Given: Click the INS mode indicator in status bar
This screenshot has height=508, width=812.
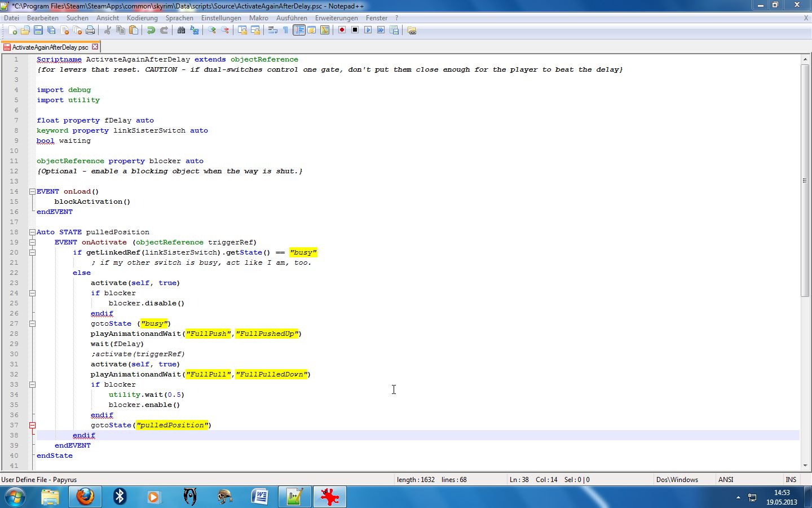Looking at the screenshot, I should (x=791, y=480).
